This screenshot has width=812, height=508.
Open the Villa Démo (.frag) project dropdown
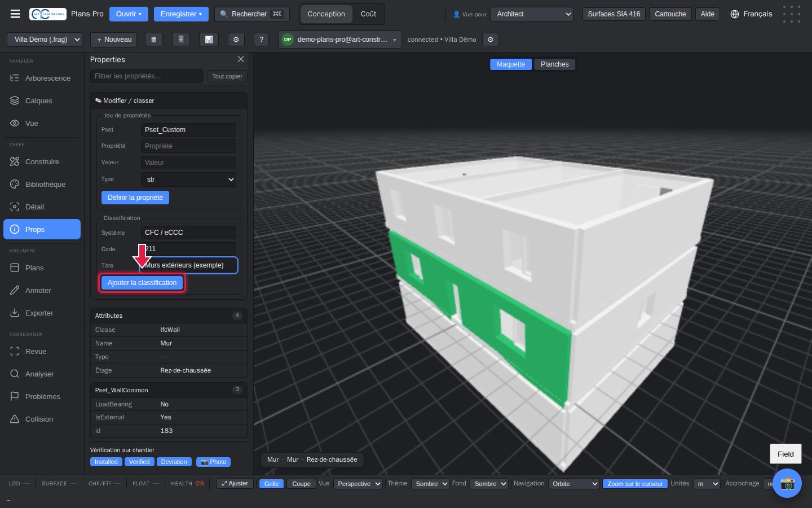click(45, 40)
